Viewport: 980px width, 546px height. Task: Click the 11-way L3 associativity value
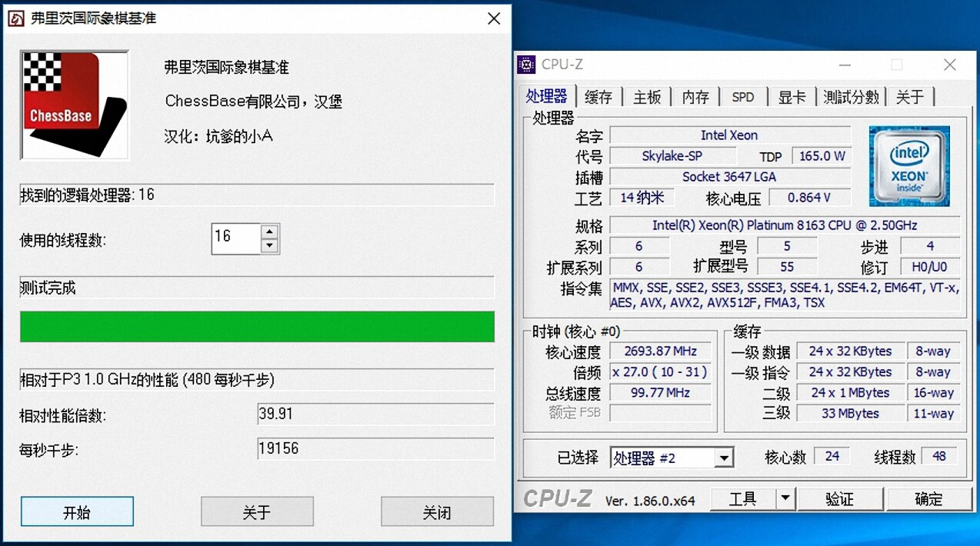933,414
